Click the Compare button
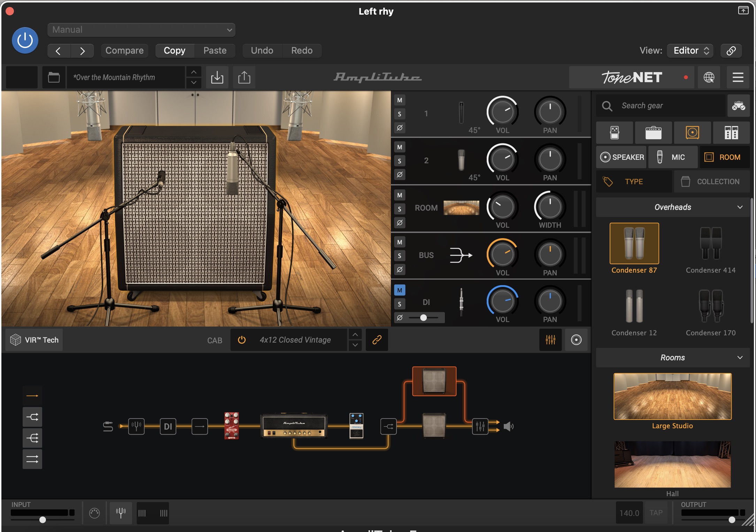756x532 pixels. (124, 51)
